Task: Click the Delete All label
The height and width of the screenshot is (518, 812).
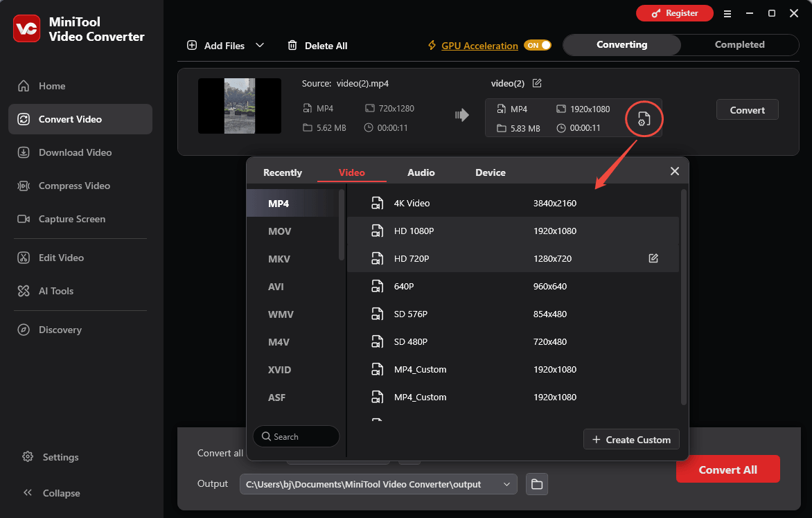Action: 326,46
